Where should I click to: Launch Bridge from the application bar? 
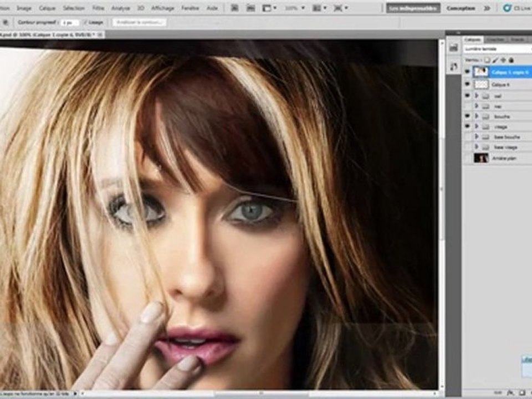click(234, 8)
